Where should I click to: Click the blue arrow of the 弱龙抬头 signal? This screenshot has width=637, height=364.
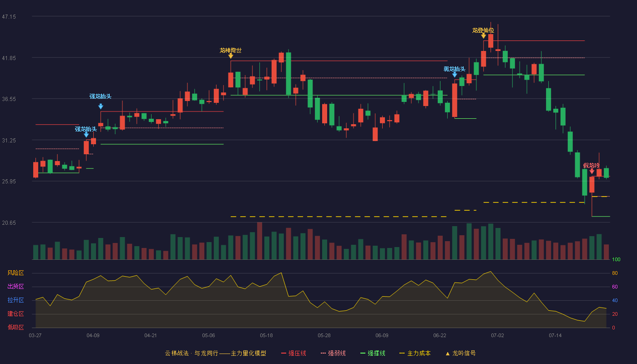pos(455,75)
